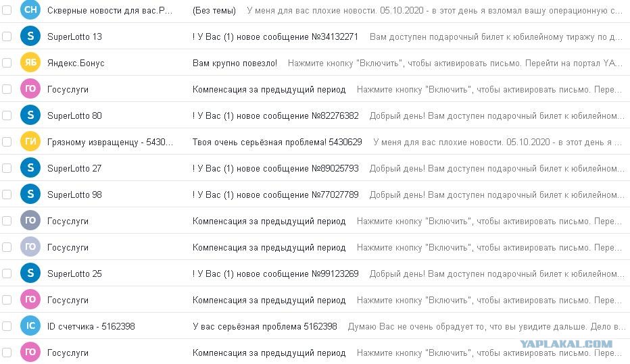630x364 pixels.
Task: Click the SuperLotto 13 sender avatar
Action: point(30,36)
